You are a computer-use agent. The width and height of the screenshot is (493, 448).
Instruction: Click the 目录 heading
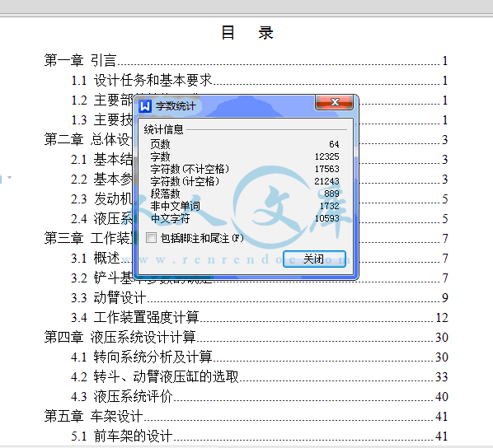click(247, 33)
